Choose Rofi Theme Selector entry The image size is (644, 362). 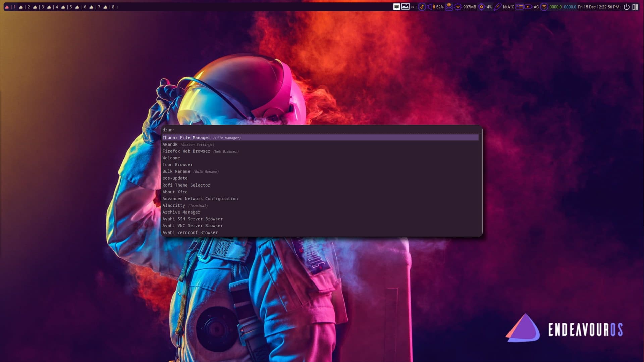186,185
